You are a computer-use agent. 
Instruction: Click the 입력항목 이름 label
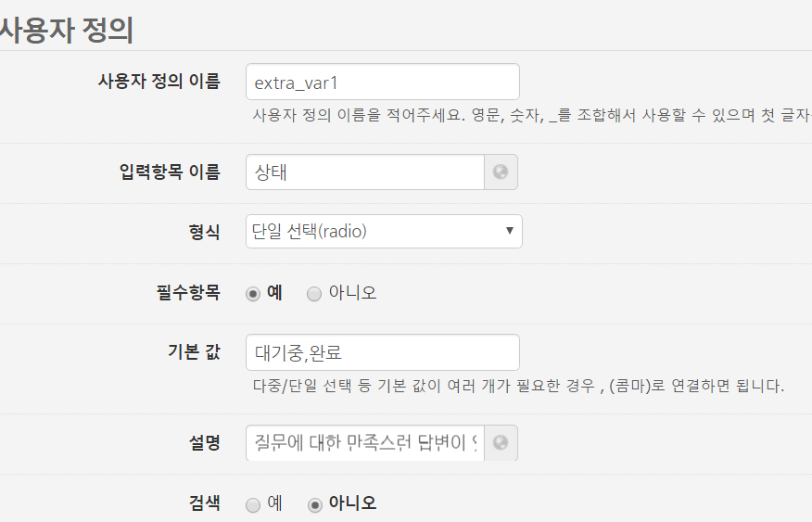pyautogui.click(x=170, y=172)
